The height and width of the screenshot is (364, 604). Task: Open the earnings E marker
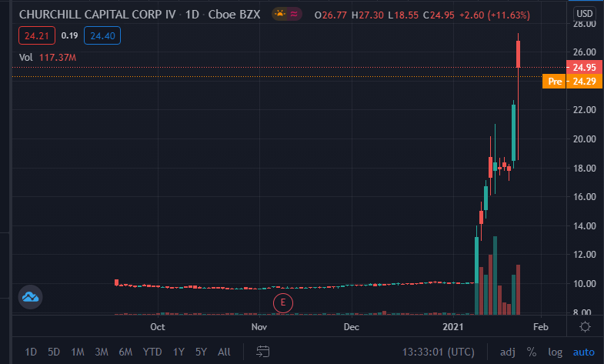click(x=283, y=302)
